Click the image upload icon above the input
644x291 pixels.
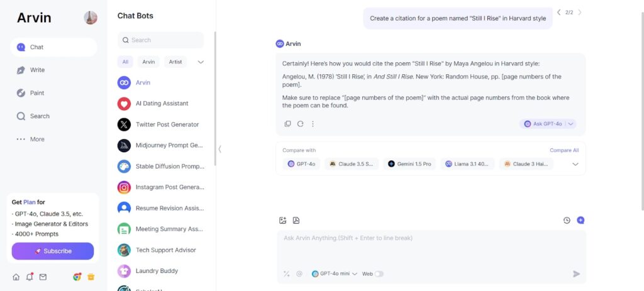282,221
